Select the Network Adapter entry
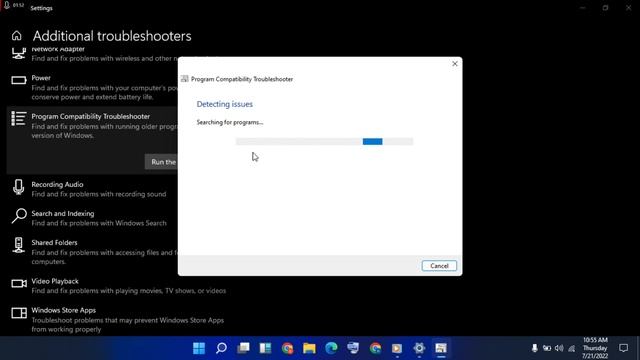 pyautogui.click(x=92, y=54)
